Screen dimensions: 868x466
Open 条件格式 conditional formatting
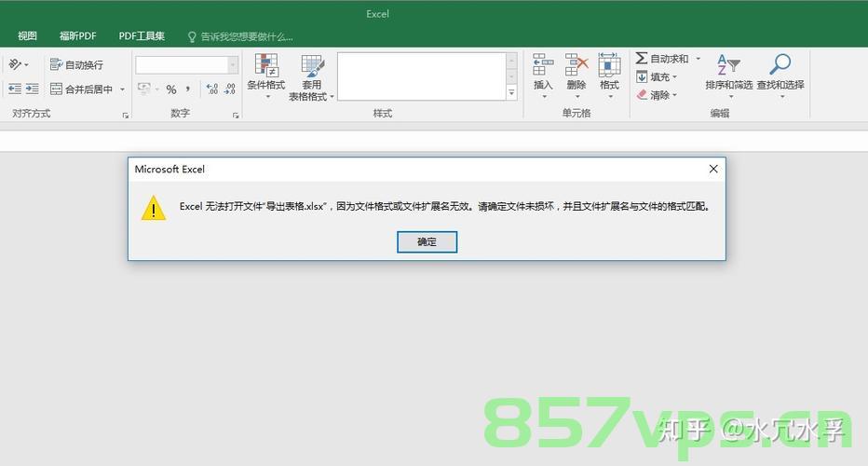coord(266,75)
